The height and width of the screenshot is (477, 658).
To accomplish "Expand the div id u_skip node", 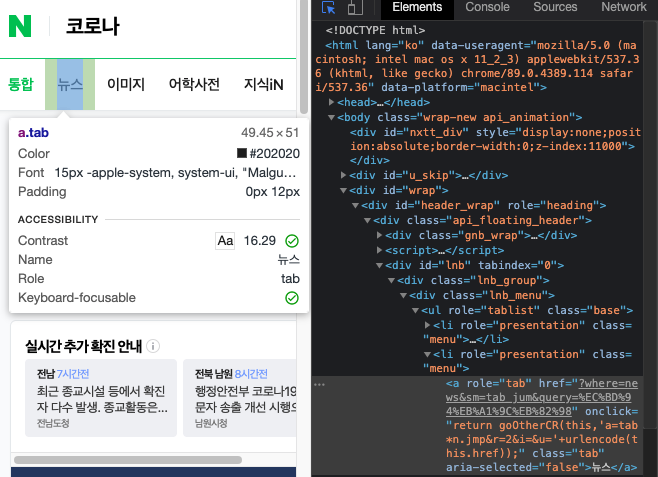I will [343, 175].
